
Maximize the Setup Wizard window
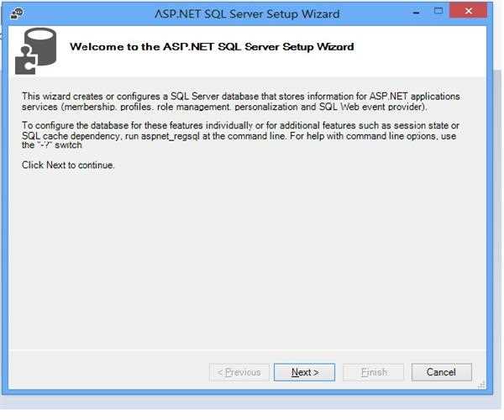pyautogui.click(x=439, y=13)
